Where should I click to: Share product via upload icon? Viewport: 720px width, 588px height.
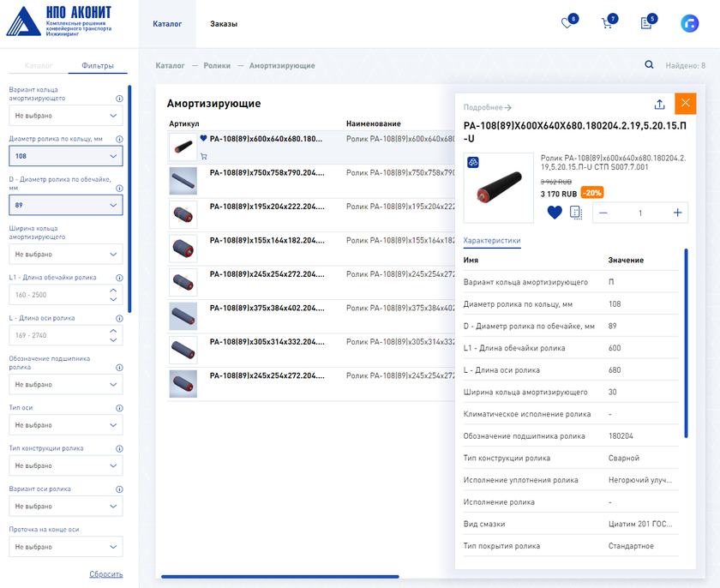click(x=659, y=105)
